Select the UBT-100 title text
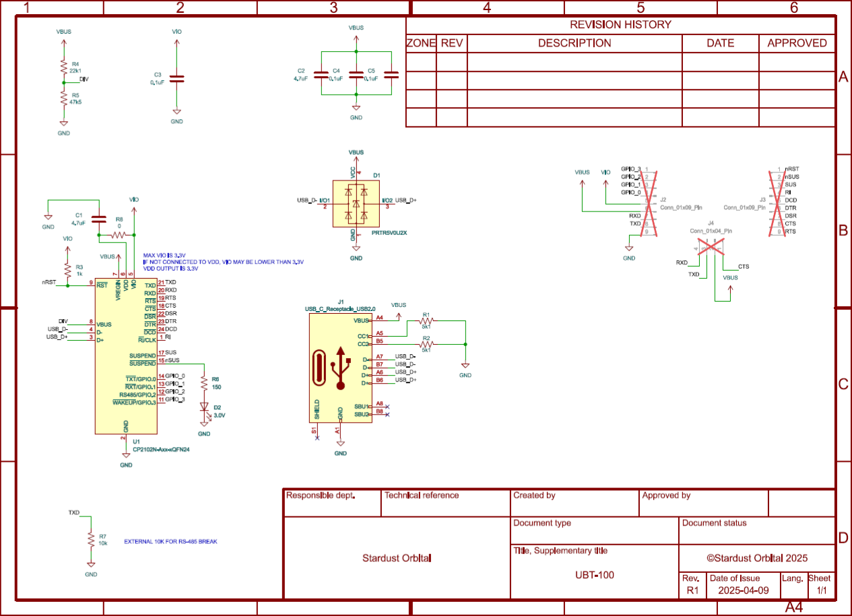852x616 pixels. click(x=594, y=575)
